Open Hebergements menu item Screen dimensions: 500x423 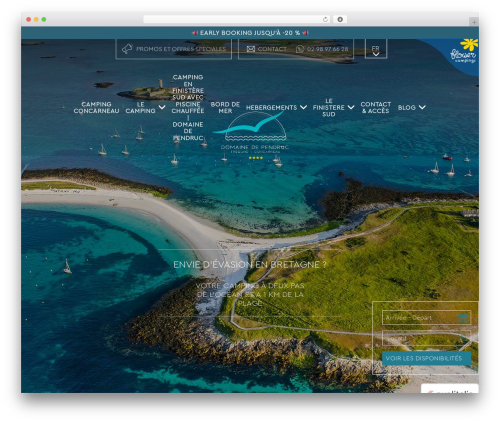pyautogui.click(x=271, y=107)
